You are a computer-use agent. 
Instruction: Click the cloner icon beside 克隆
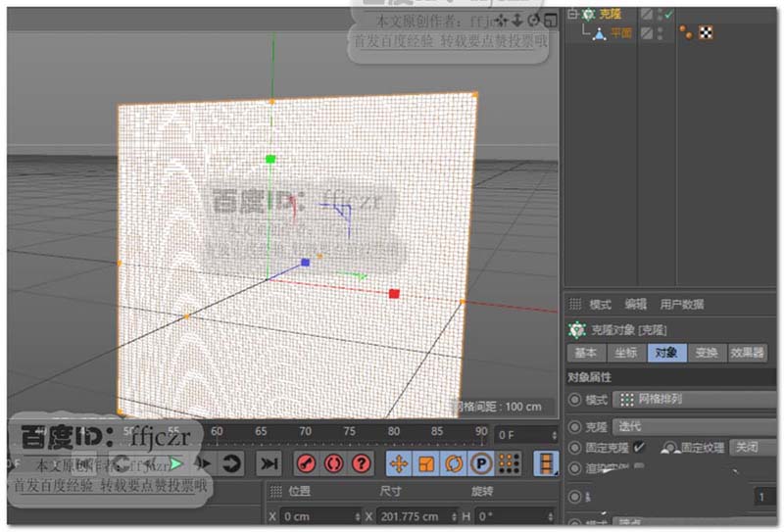click(x=589, y=14)
